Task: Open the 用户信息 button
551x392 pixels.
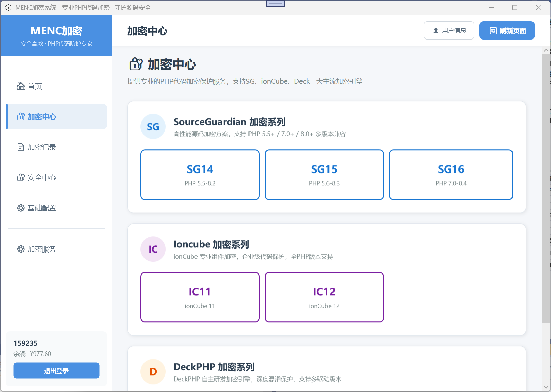Action: pyautogui.click(x=449, y=30)
